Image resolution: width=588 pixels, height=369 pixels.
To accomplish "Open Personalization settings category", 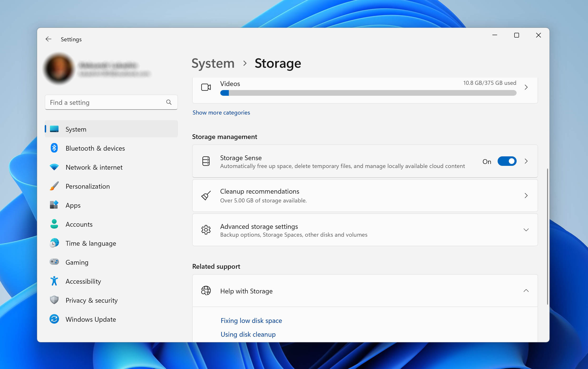I will (111, 186).
